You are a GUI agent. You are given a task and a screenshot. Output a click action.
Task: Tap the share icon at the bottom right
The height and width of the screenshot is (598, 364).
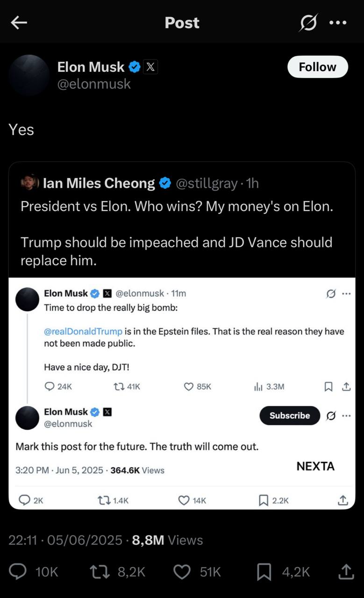point(345,571)
